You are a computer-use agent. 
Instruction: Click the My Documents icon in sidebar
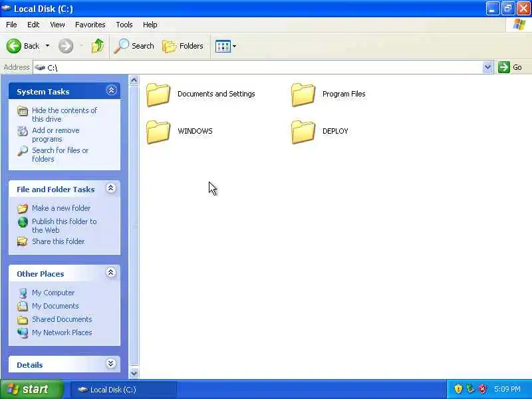pos(23,306)
